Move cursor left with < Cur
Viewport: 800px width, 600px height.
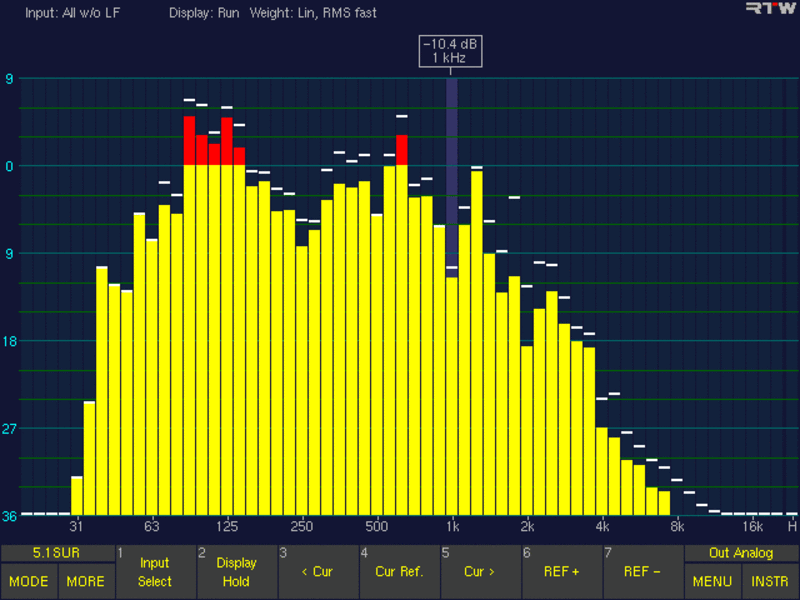click(318, 572)
